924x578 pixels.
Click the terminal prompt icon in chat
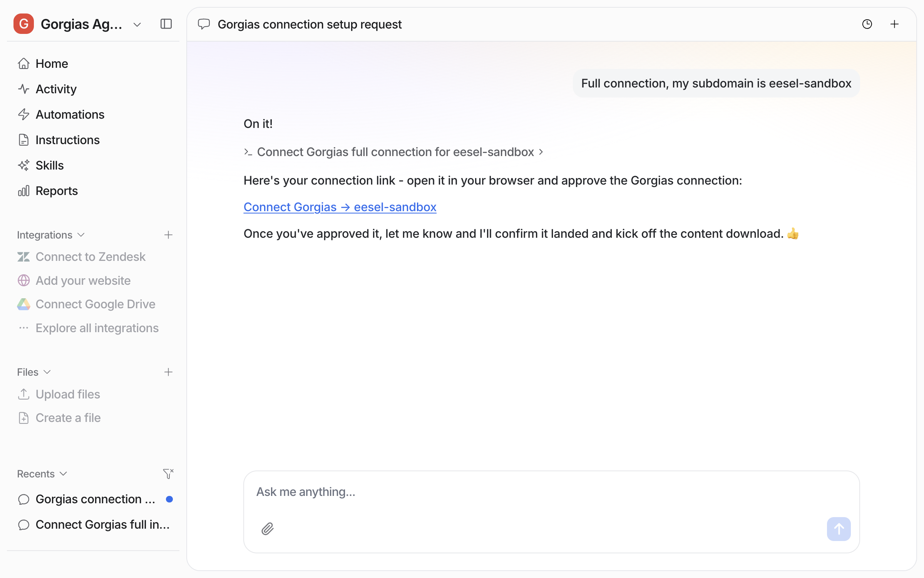[248, 152]
